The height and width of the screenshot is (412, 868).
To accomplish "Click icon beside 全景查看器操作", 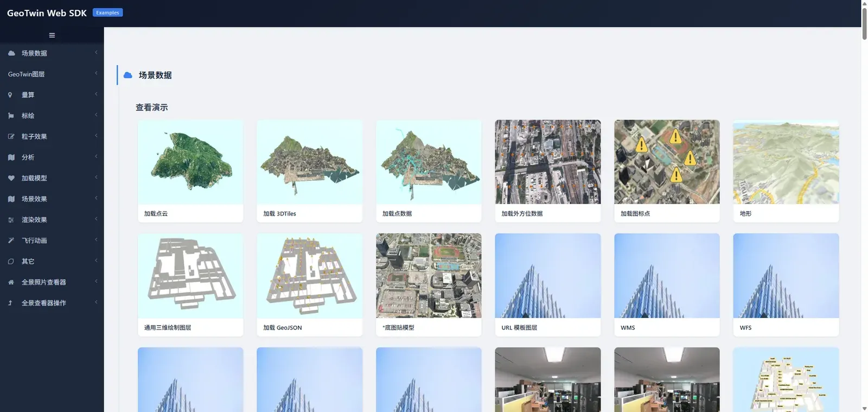I will (x=10, y=303).
